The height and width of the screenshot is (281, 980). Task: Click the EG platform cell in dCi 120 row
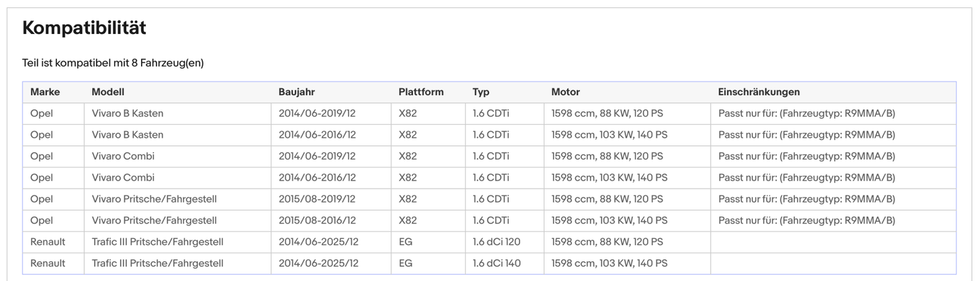[x=406, y=242]
